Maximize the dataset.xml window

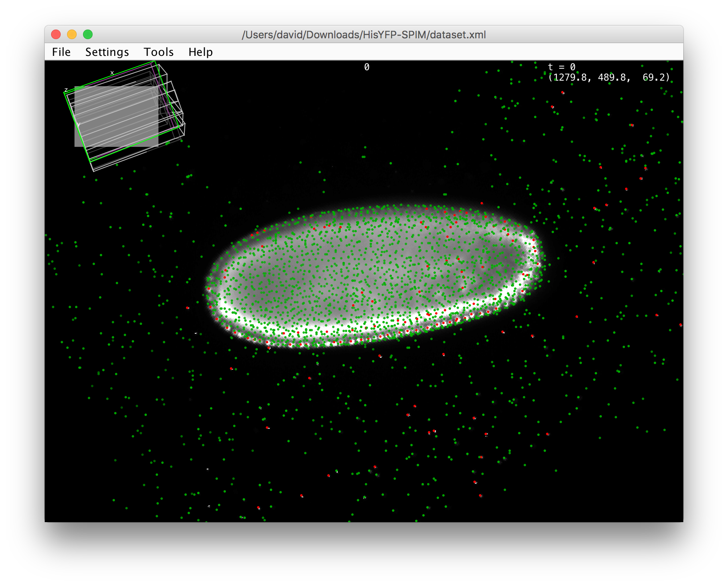click(x=88, y=34)
